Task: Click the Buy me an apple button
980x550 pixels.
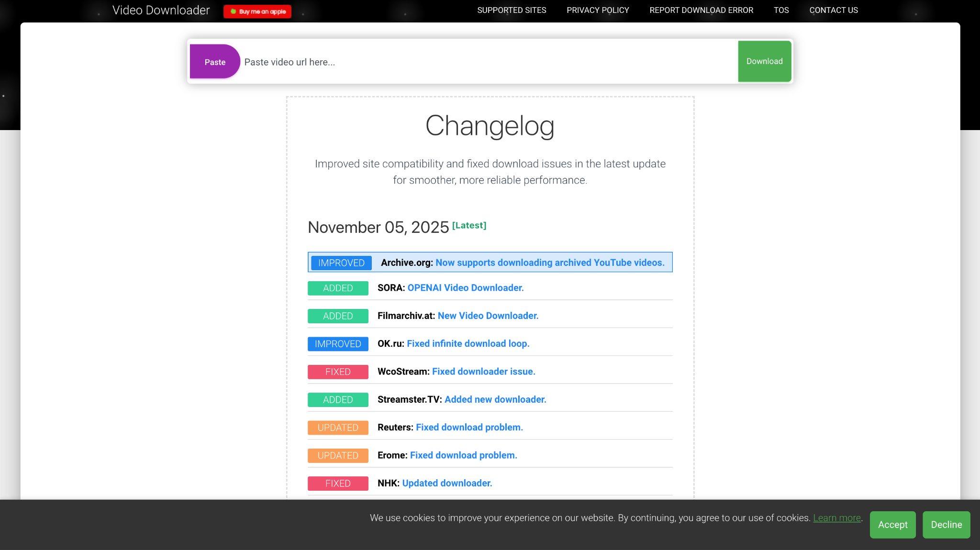Action: point(257,11)
